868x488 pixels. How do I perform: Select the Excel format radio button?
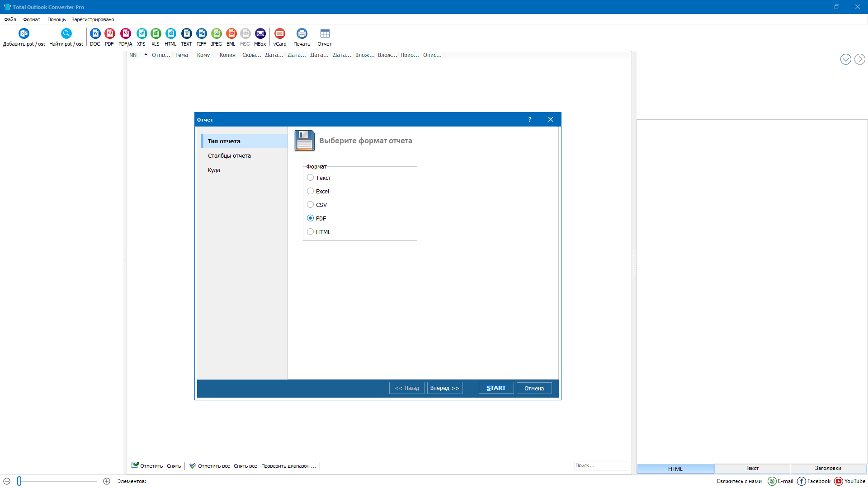coord(310,191)
